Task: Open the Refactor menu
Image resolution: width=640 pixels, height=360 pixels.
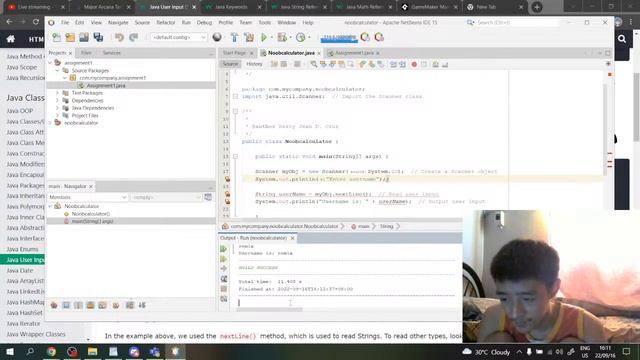Action: (x=166, y=22)
